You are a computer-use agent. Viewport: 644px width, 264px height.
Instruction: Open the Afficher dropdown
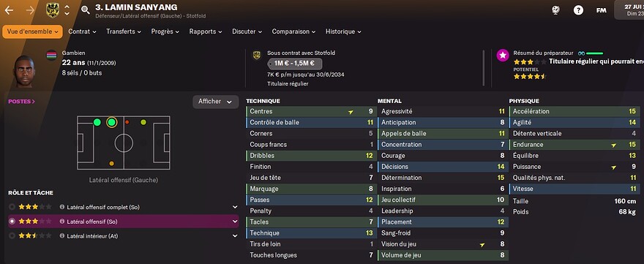(216, 102)
